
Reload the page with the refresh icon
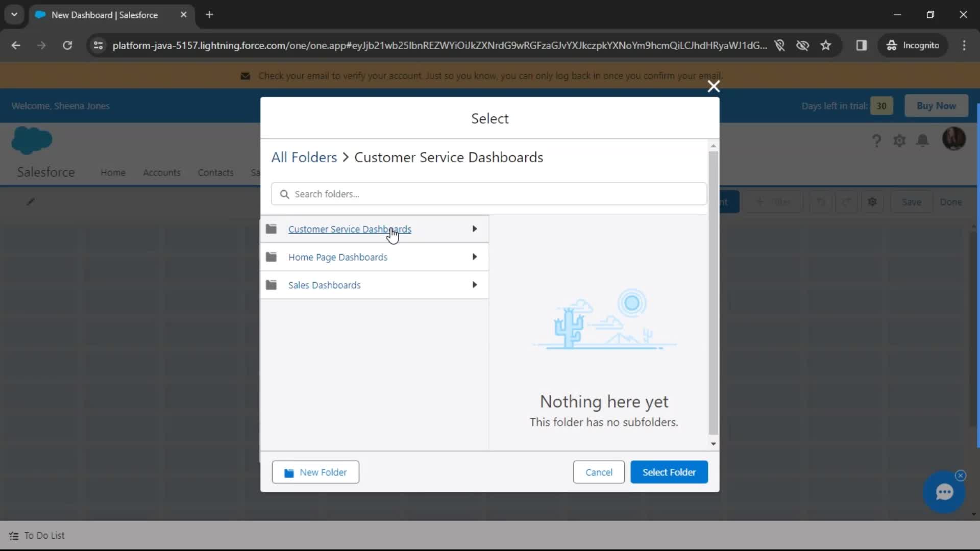[x=67, y=45]
